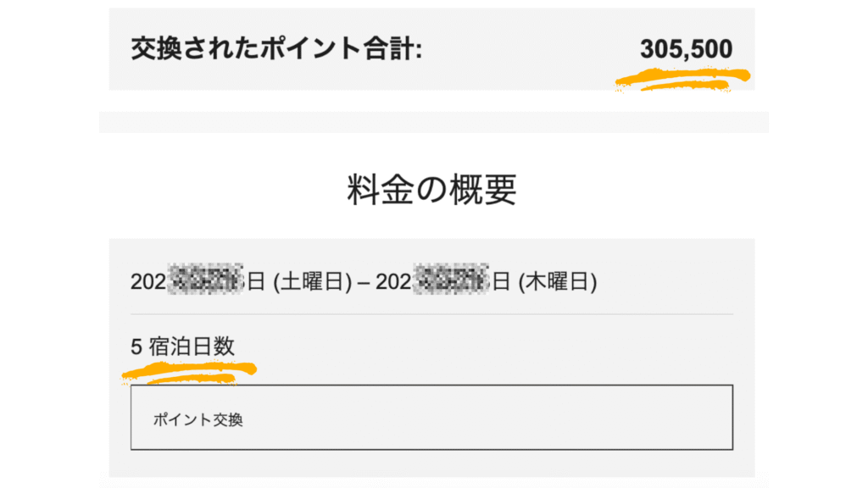Select the 5 宿泊日数 nights label
This screenshot has height=488, width=868.
point(183,347)
